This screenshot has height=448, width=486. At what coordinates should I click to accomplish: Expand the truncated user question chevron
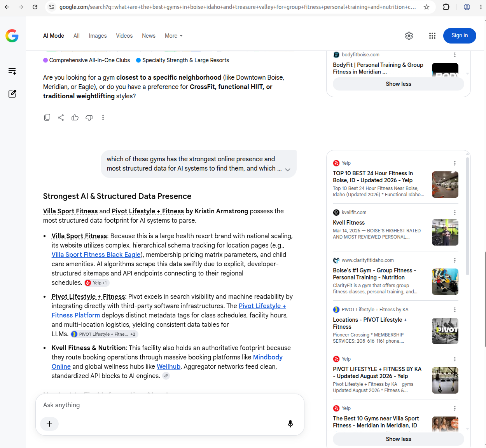tap(288, 169)
